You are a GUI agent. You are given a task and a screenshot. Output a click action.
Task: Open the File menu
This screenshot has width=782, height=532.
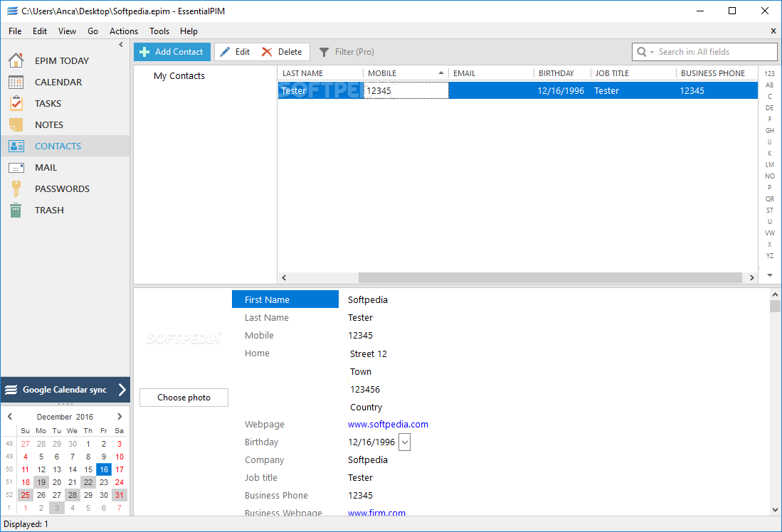(x=15, y=31)
